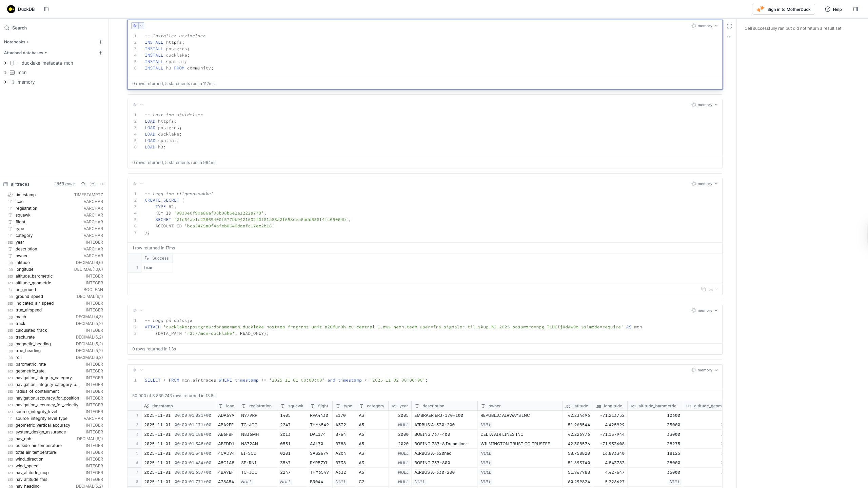Viewport: 868px width, 488px height.
Task: Copy the CREATE SECRET result table
Action: pyautogui.click(x=703, y=289)
